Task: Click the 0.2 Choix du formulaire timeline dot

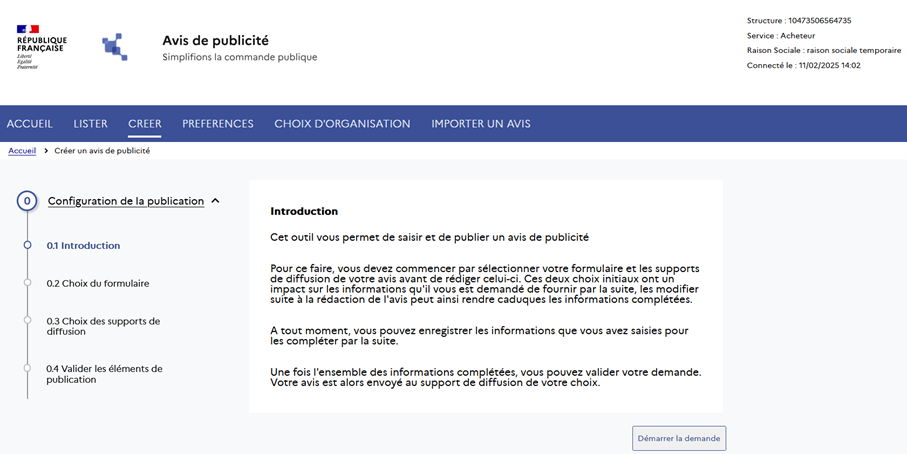Action: (27, 282)
